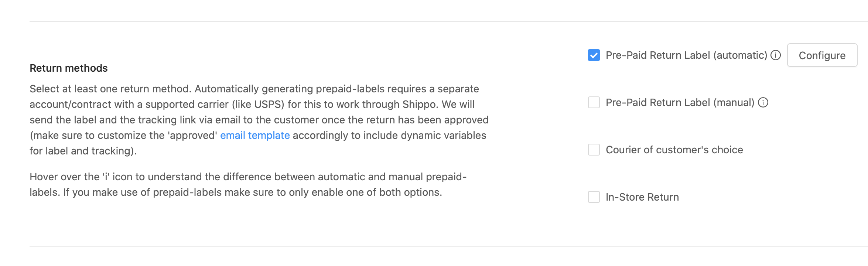Click the 'Return methods' section heading
Viewport: 868px width, 266px height.
click(x=69, y=68)
